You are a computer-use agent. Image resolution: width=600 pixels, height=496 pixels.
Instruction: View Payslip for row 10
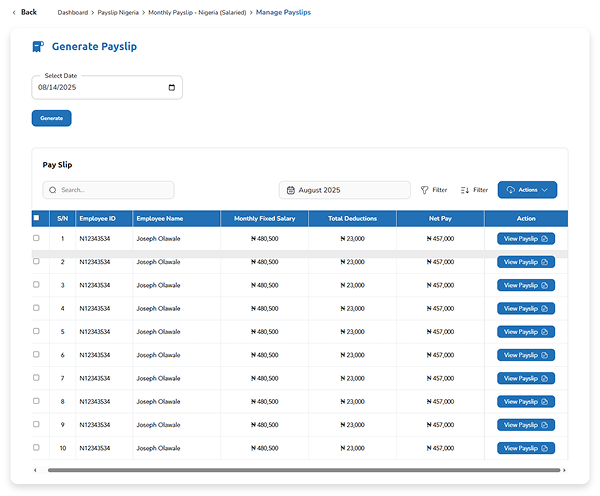point(526,448)
